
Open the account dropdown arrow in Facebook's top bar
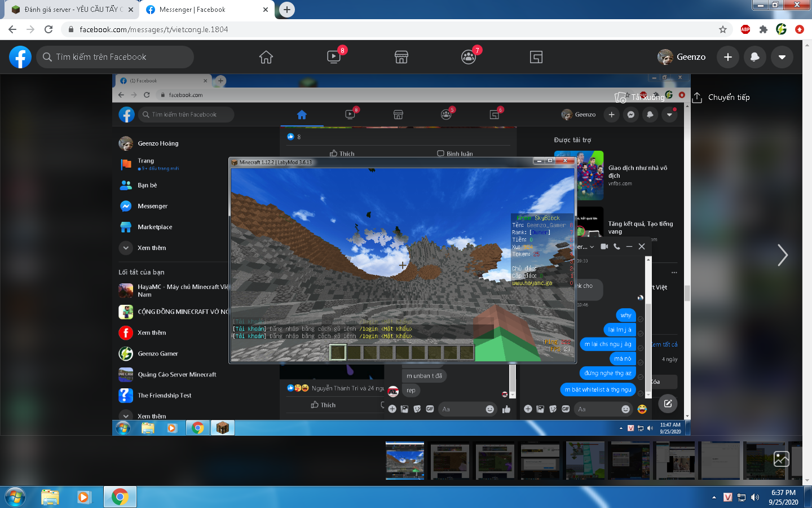pyautogui.click(x=782, y=57)
